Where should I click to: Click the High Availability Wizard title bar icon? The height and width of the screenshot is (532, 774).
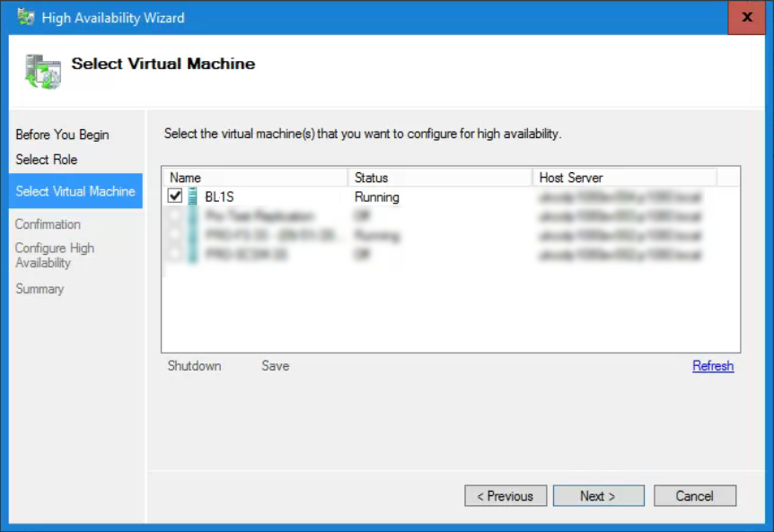[26, 17]
